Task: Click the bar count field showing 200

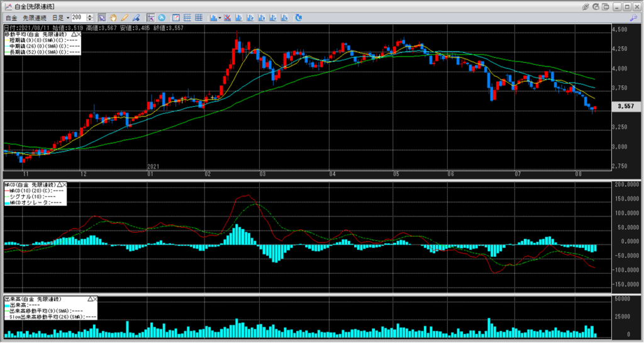Action: (x=79, y=18)
